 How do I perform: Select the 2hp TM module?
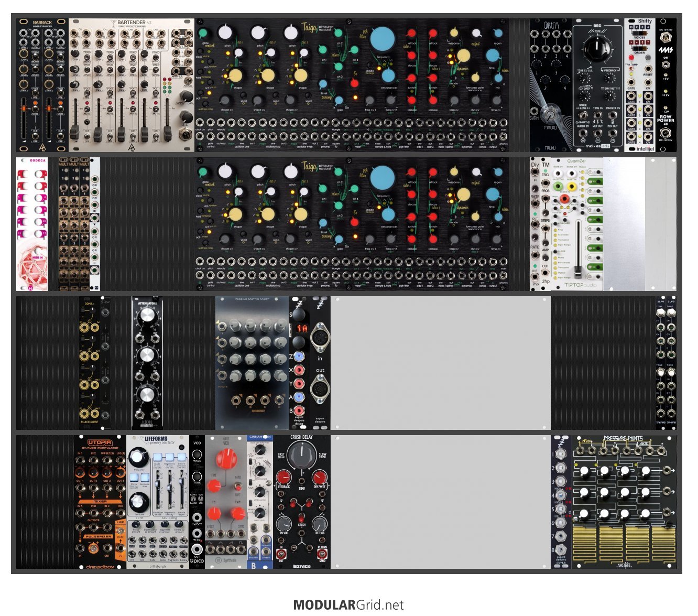pos(546,224)
